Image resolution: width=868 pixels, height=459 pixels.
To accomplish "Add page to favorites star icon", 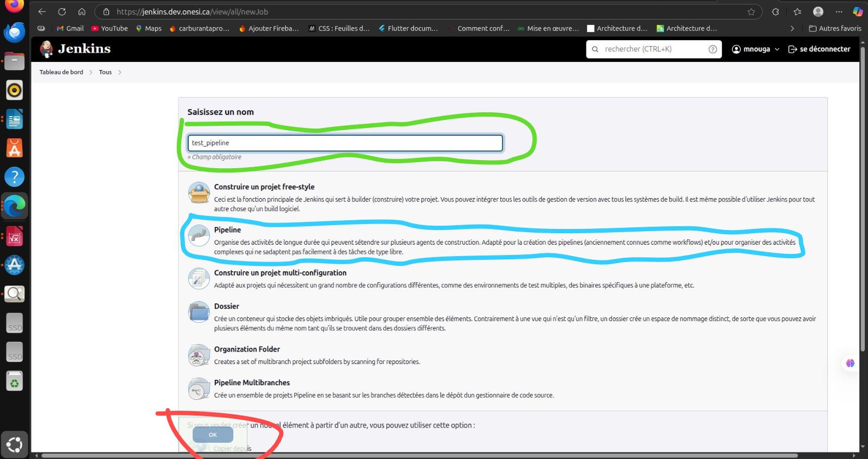I will 751,11.
